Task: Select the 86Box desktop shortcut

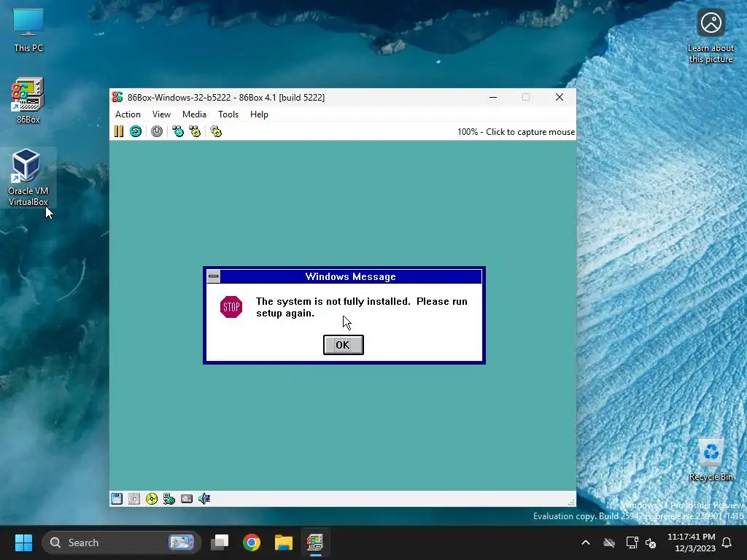Action: coord(28,101)
